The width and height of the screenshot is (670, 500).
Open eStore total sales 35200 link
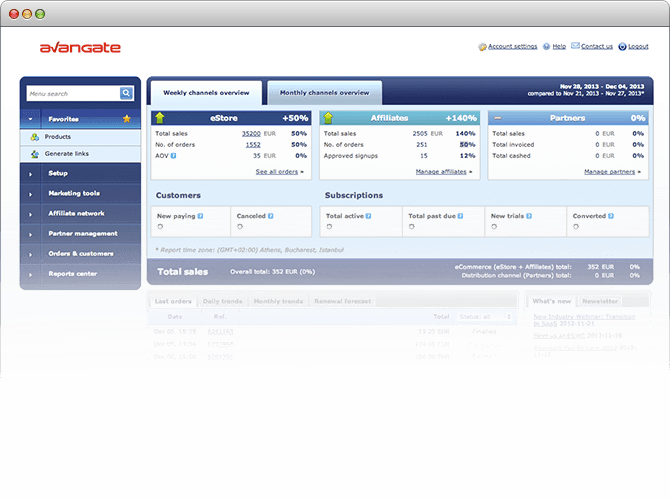(251, 134)
